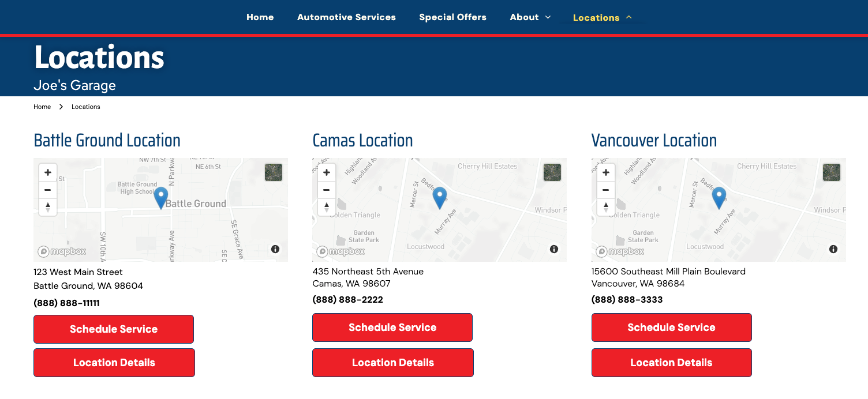Schedule Service at Battle Ground location

tap(114, 329)
